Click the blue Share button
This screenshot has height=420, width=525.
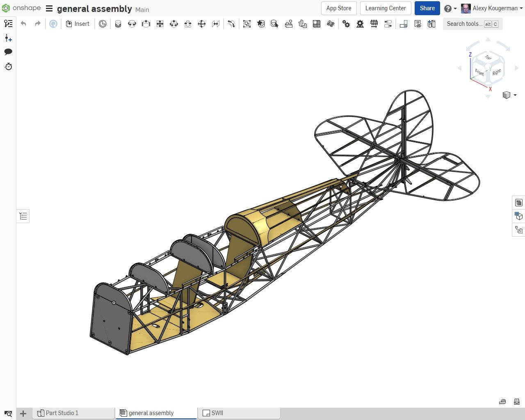pos(427,8)
